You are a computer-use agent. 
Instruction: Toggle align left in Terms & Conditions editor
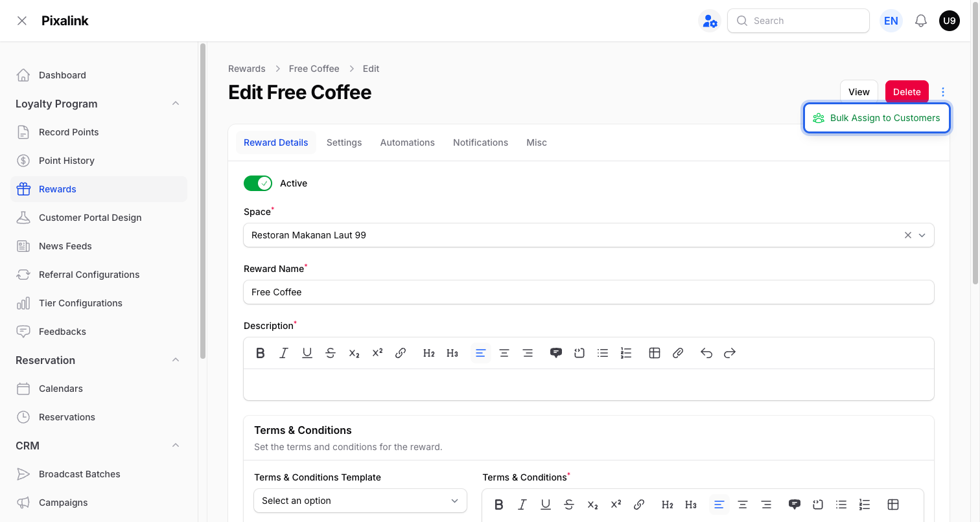719,505
